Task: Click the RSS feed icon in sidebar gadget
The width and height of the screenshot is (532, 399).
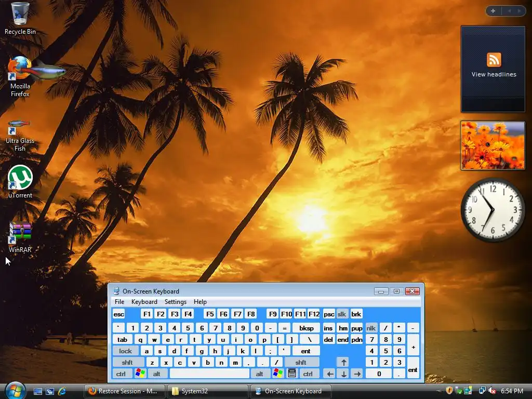Action: (494, 60)
